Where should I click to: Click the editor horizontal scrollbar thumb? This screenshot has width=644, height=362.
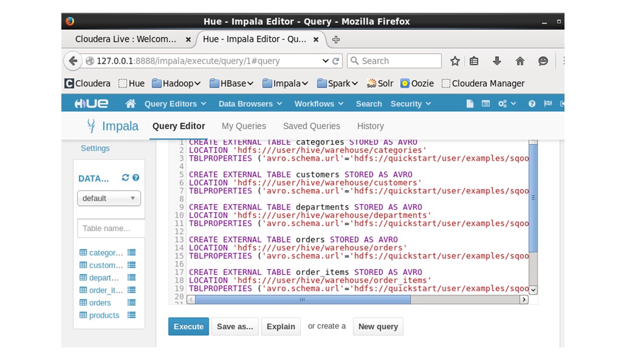pyautogui.click(x=302, y=299)
